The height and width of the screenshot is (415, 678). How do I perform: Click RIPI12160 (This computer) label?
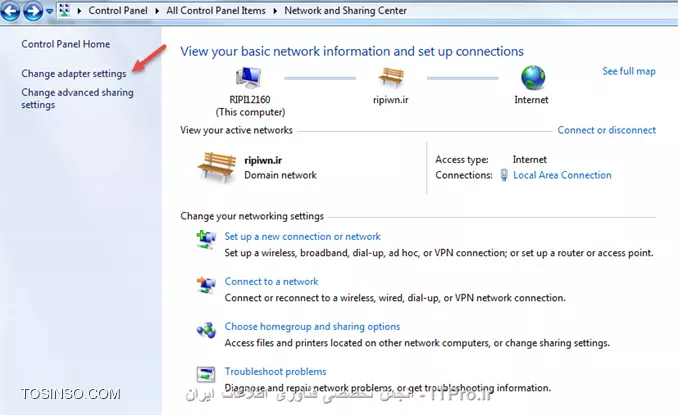click(x=250, y=106)
